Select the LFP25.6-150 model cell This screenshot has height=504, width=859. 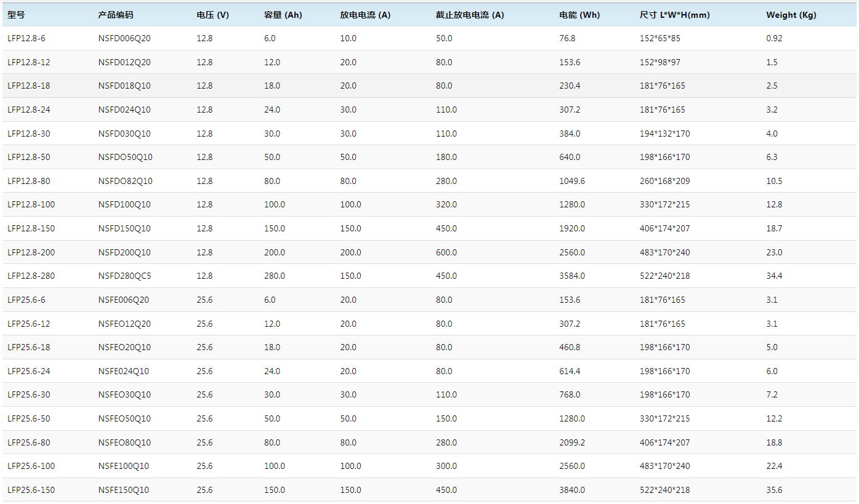coord(31,490)
